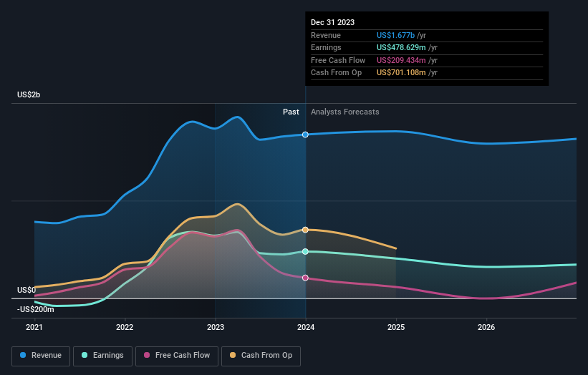Click the 2026 x-axis label
Screen dimensions: 588x375
[x=486, y=327]
